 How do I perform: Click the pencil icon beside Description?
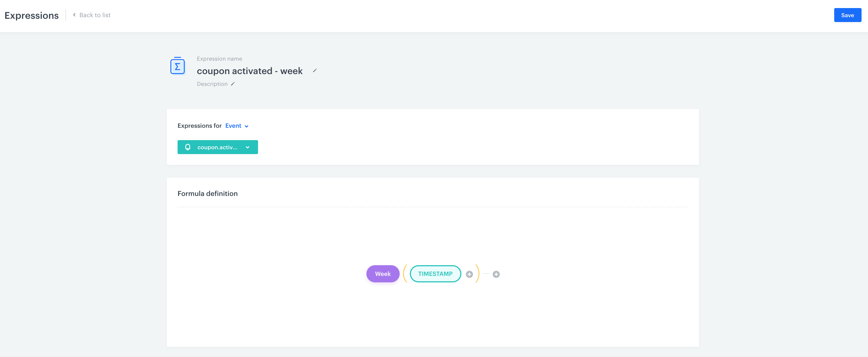tap(233, 84)
